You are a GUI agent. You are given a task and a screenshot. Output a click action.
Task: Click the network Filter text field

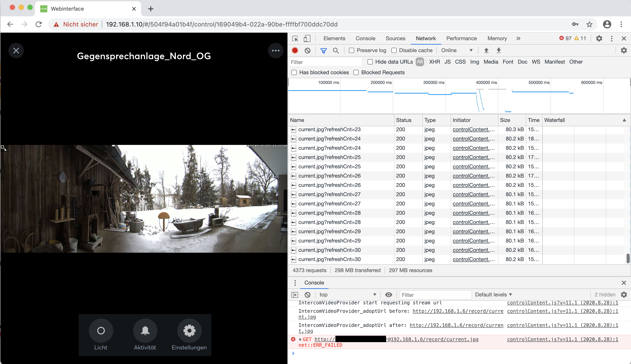click(325, 62)
